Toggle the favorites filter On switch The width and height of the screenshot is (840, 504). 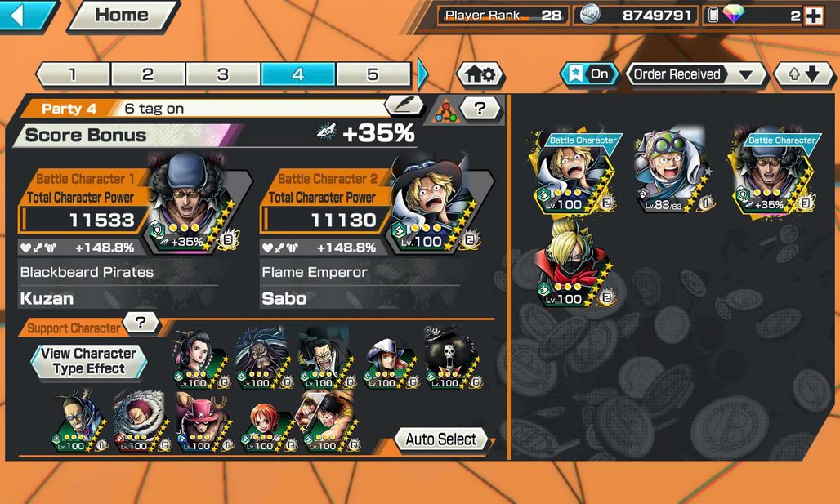(589, 74)
